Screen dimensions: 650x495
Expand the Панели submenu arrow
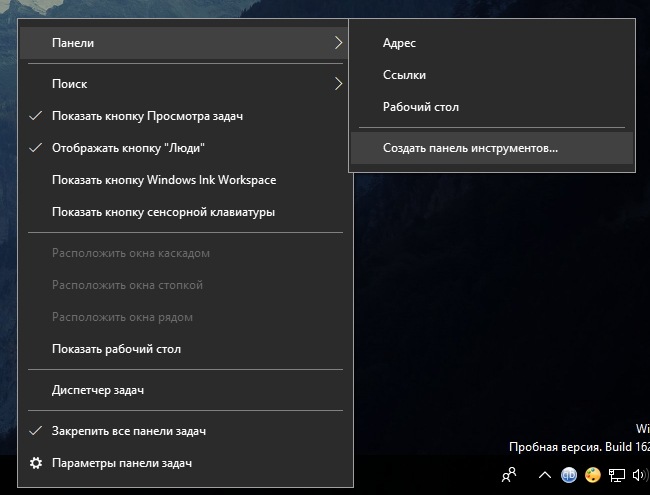pos(339,43)
